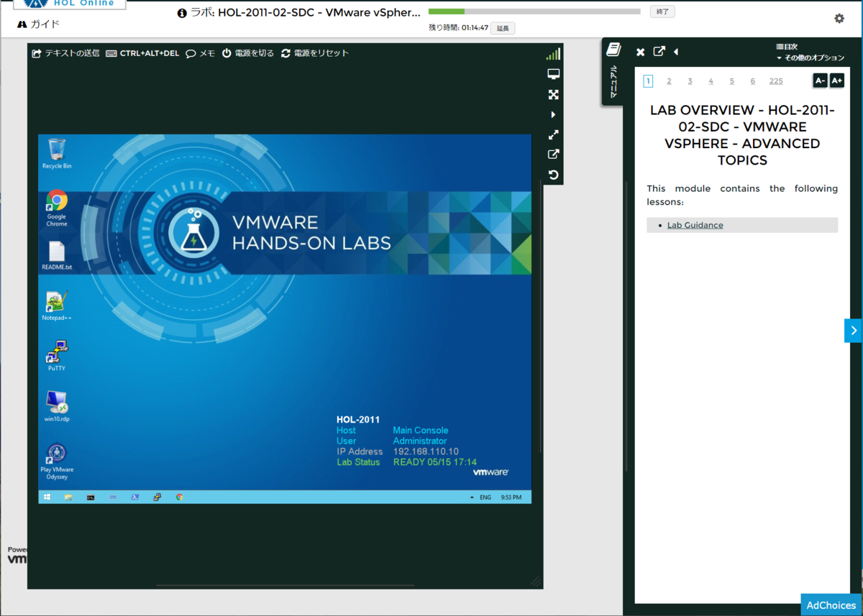Screen dimensions: 863x616
Task: Open the 目次 table of contents
Action: pyautogui.click(x=787, y=47)
